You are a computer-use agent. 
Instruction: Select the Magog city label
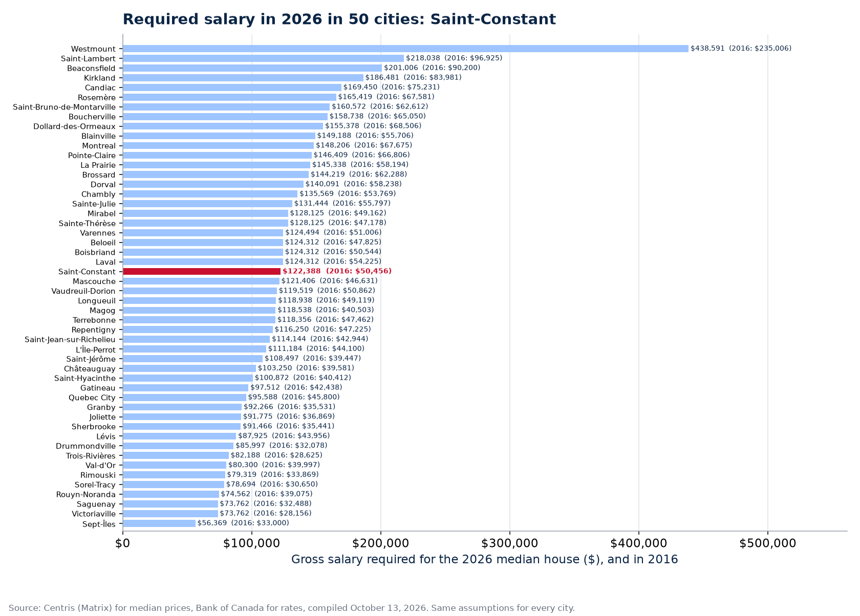(103, 311)
